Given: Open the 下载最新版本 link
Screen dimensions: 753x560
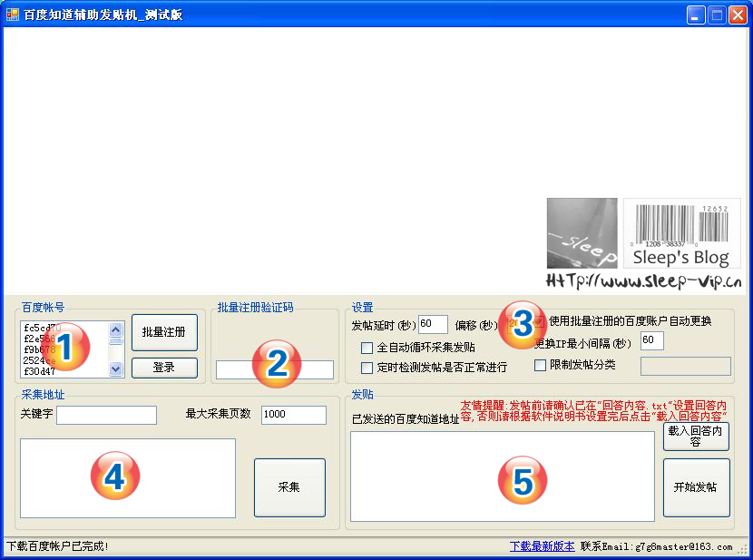Looking at the screenshot, I should click(542, 546).
